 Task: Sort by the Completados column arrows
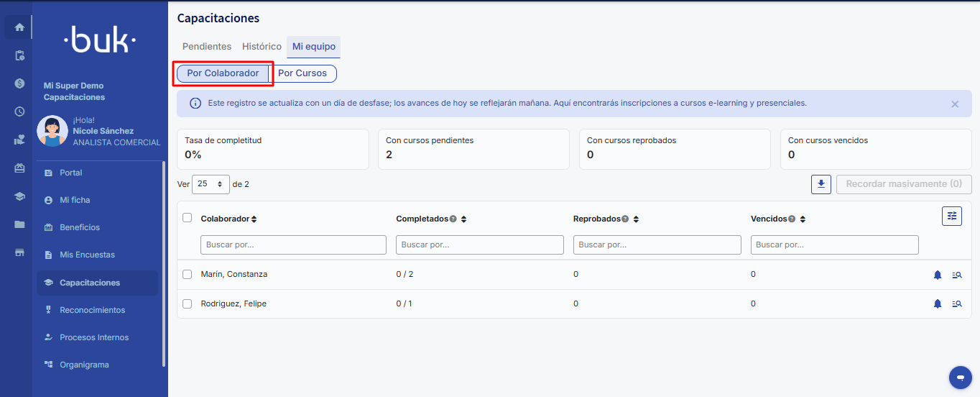463,219
